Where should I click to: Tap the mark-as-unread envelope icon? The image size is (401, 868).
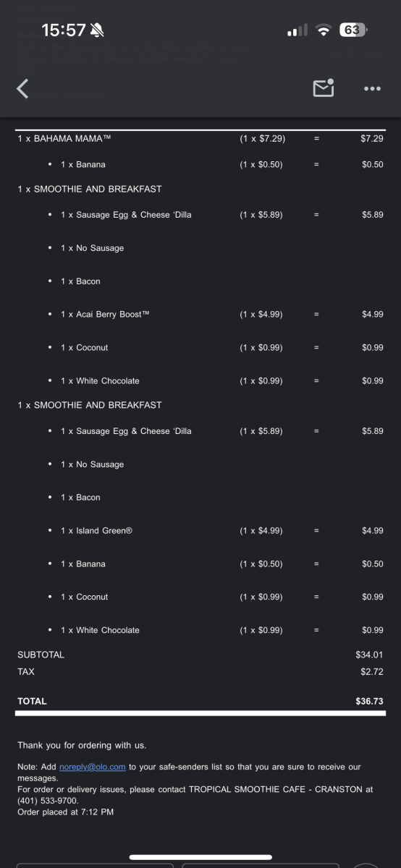323,88
